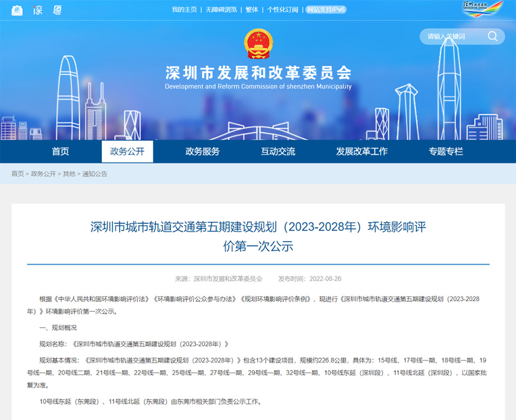Open 政务服务 menu item
The height and width of the screenshot is (420, 516).
click(x=202, y=151)
